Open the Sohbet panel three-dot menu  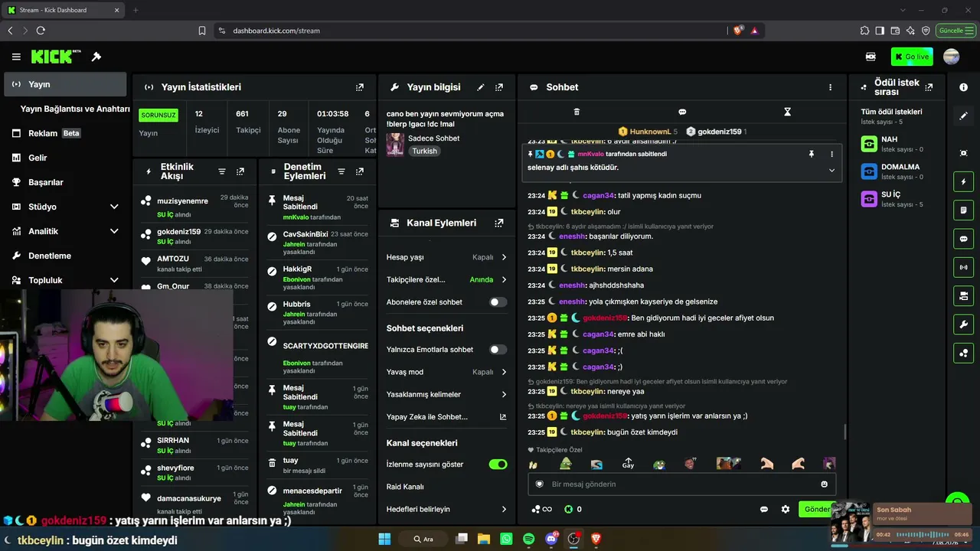pos(830,87)
